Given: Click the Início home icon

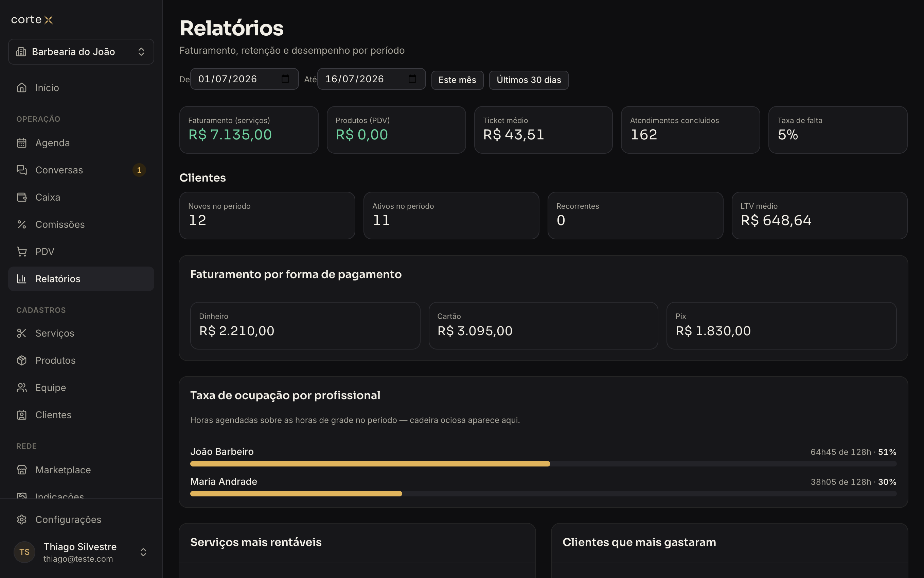Looking at the screenshot, I should (x=22, y=87).
